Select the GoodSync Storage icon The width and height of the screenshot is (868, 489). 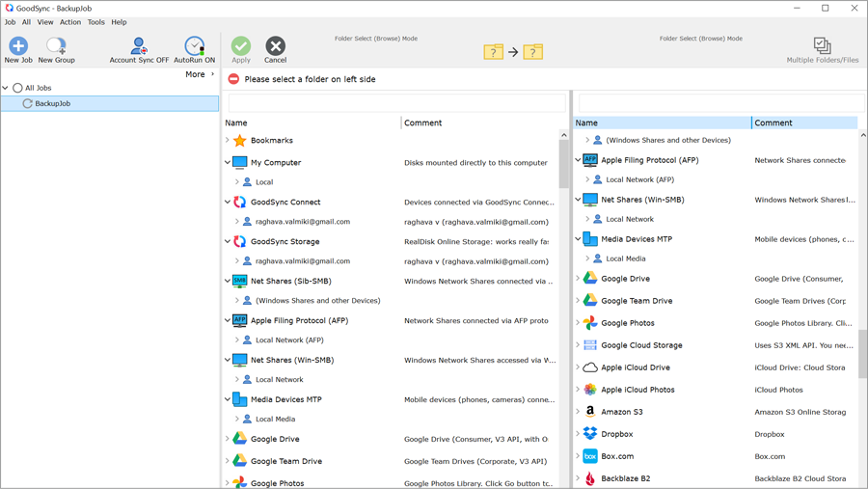click(x=240, y=241)
